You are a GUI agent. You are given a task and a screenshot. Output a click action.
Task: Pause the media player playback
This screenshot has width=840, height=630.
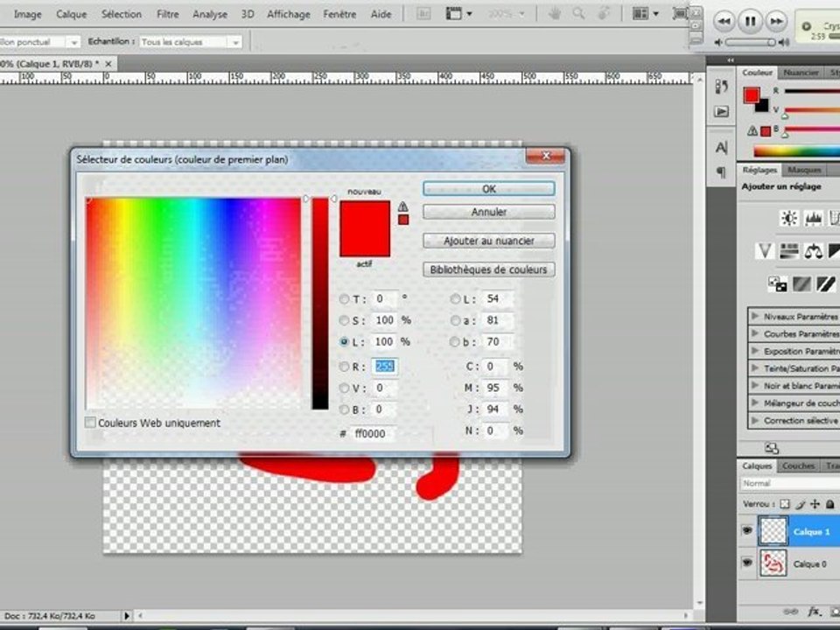coord(750,21)
